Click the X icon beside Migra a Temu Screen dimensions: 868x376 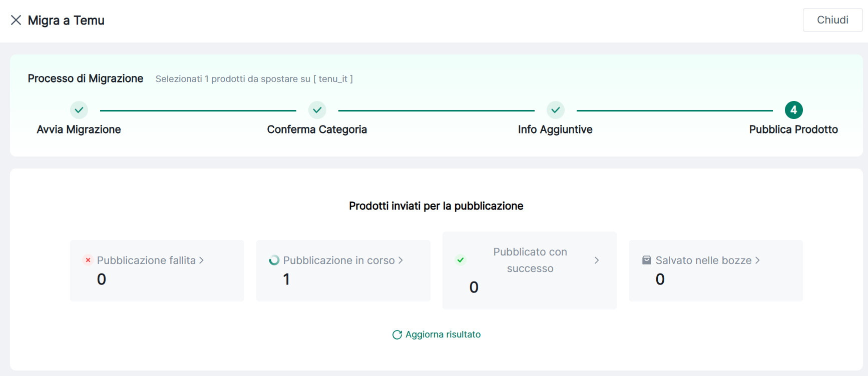pos(16,20)
